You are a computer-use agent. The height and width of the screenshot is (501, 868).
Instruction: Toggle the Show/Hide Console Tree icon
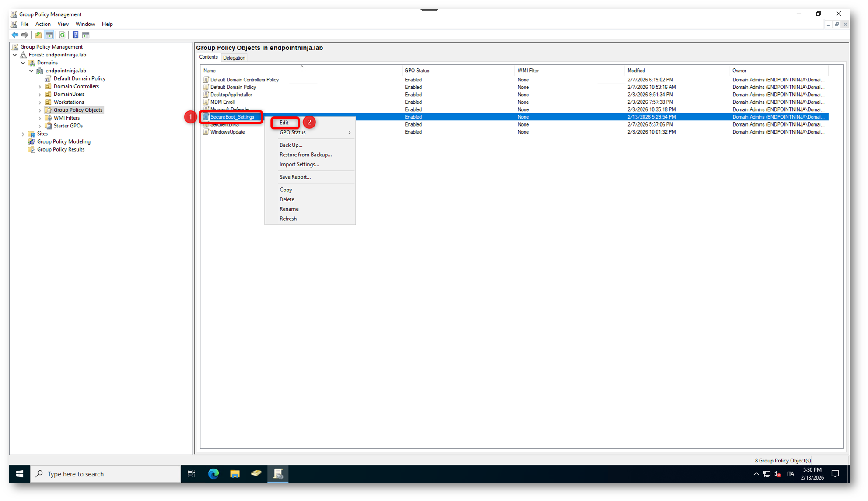pyautogui.click(x=49, y=35)
